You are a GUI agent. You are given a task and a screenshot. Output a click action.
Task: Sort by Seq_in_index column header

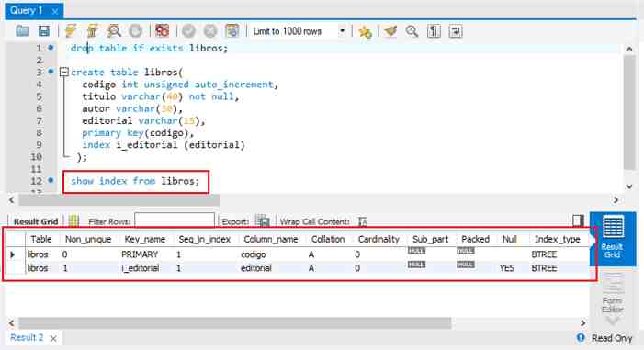point(205,239)
